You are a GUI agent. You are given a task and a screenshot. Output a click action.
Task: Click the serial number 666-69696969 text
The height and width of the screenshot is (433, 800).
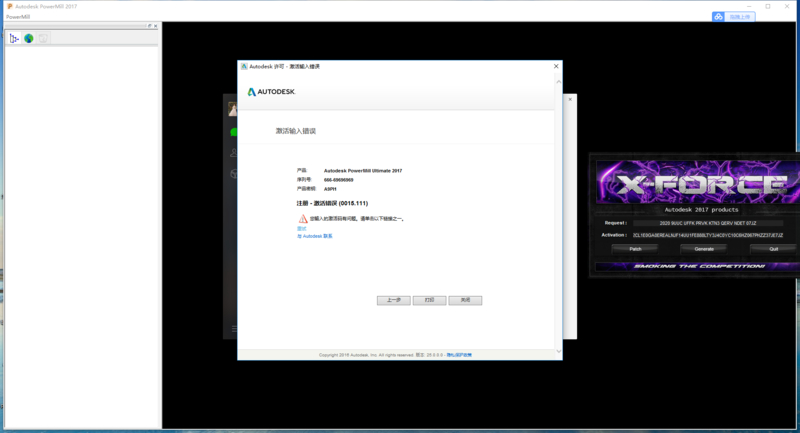point(339,180)
